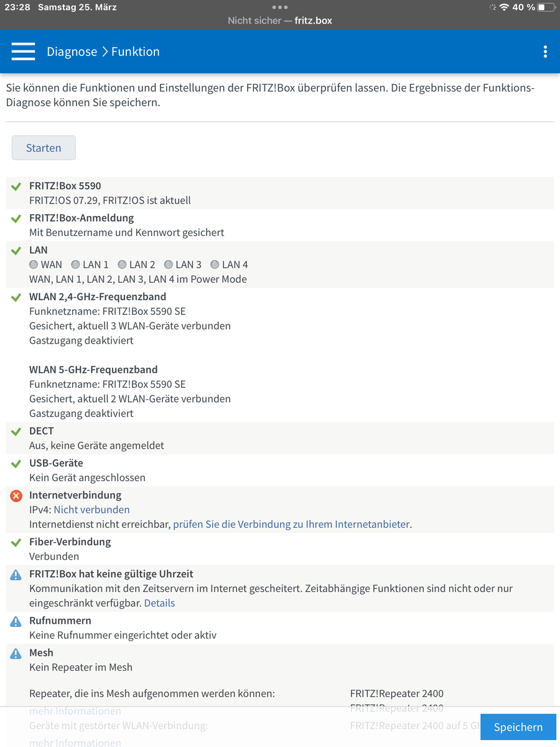This screenshot has width=560, height=747.
Task: Click the LAN 2 port status indicator
Action: (122, 265)
